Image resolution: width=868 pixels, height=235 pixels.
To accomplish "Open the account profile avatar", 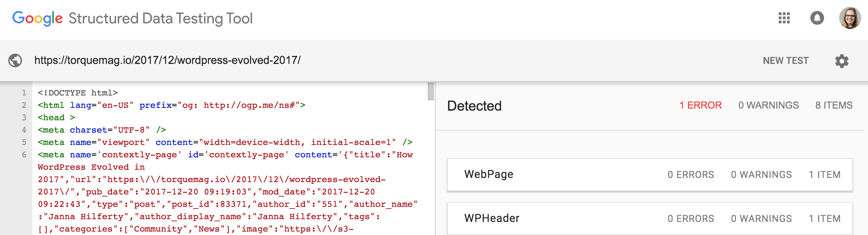I will click(850, 18).
